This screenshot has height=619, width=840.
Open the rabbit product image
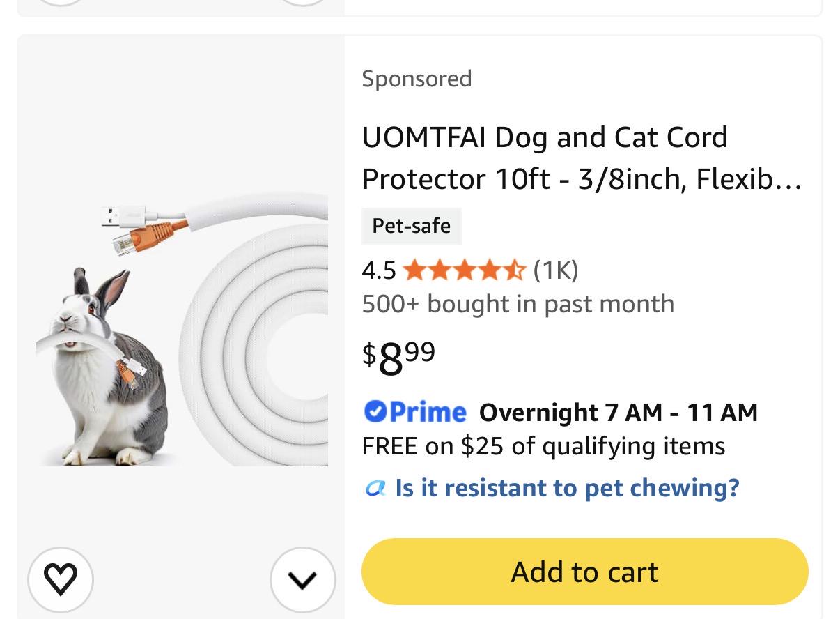[182, 329]
